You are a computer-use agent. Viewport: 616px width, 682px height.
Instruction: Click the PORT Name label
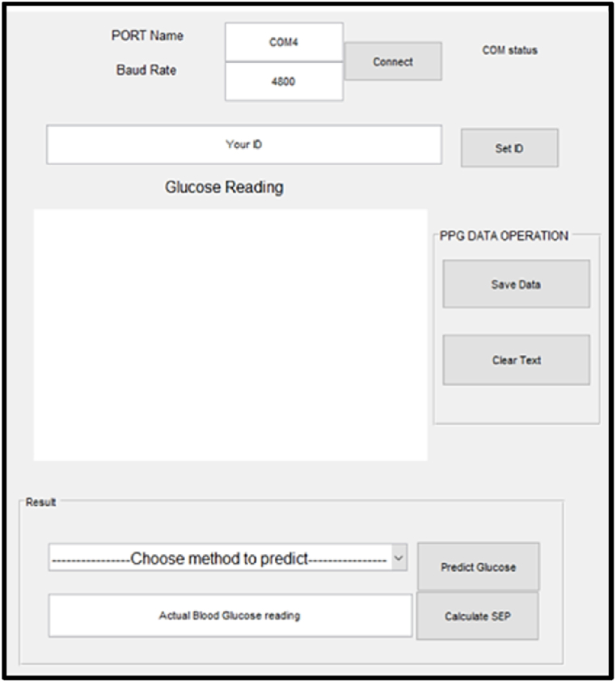(147, 36)
